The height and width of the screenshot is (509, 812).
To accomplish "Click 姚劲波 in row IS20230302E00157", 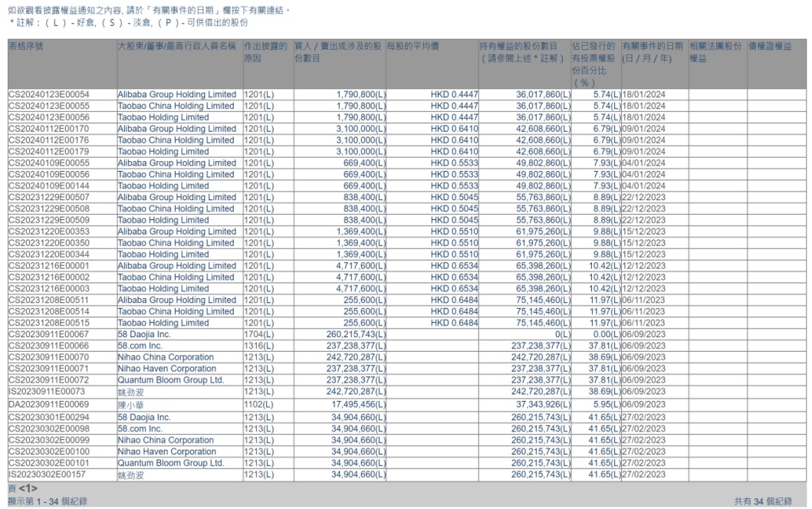I will pyautogui.click(x=130, y=475).
